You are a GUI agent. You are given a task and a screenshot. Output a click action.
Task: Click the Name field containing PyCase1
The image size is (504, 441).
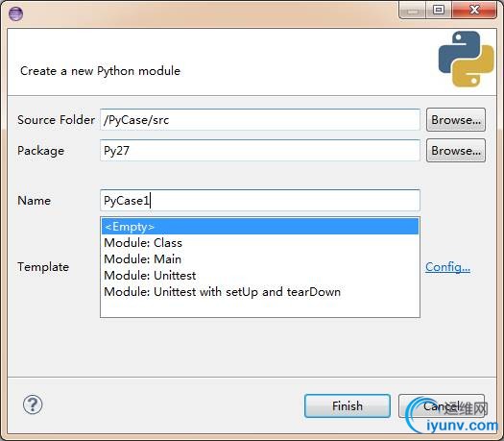tap(260, 201)
